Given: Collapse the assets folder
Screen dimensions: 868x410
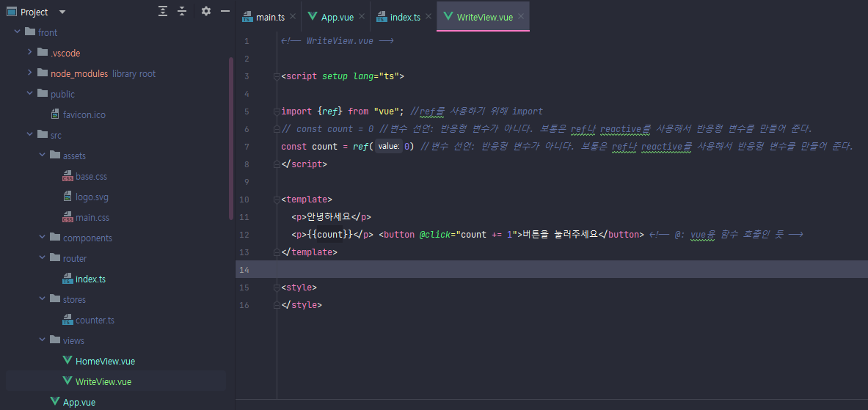Looking at the screenshot, I should (42, 155).
